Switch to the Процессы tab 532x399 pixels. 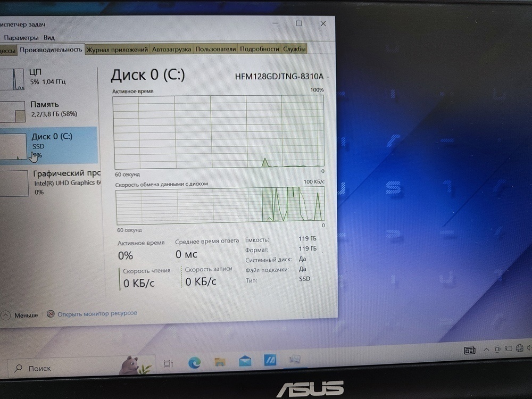pos(8,48)
